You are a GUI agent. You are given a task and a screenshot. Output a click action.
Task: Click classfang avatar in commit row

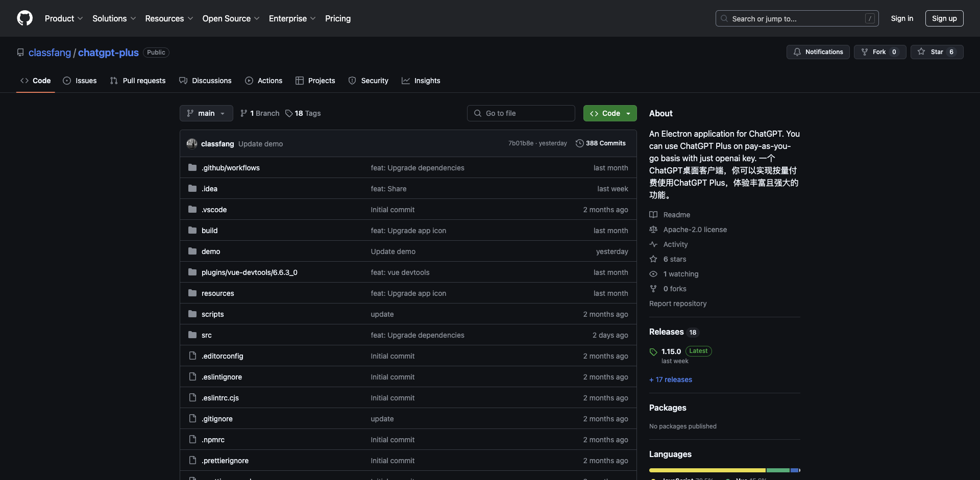tap(192, 143)
